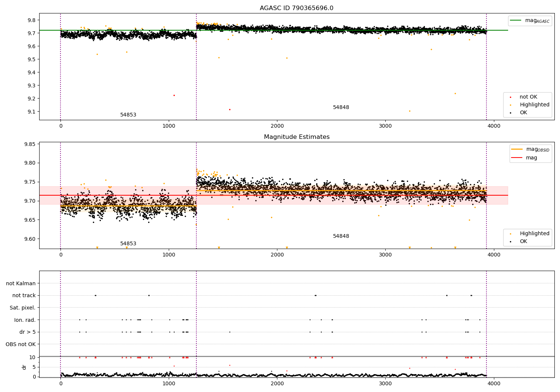Click the red not-OK point near 9.1 in top plot

point(230,109)
